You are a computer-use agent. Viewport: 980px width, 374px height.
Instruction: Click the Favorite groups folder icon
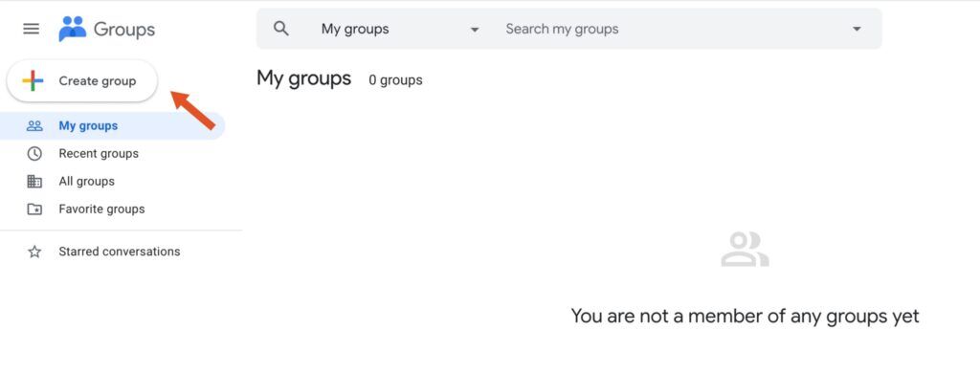pyautogui.click(x=34, y=209)
